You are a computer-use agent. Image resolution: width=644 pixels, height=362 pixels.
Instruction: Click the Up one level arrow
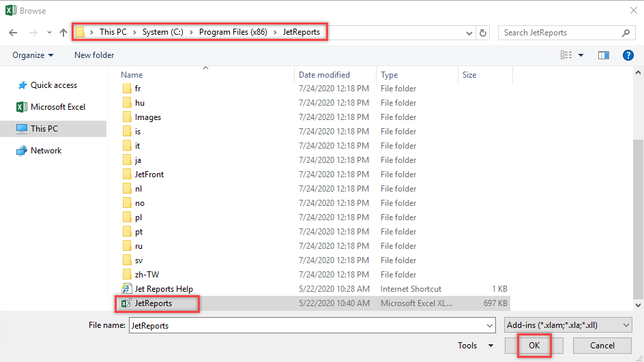tap(63, 33)
